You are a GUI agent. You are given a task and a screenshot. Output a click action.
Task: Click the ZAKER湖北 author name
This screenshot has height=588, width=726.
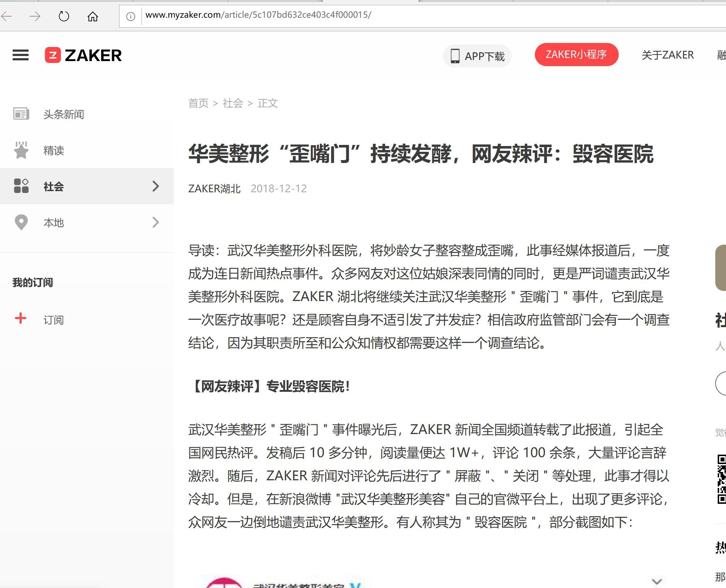(x=214, y=189)
